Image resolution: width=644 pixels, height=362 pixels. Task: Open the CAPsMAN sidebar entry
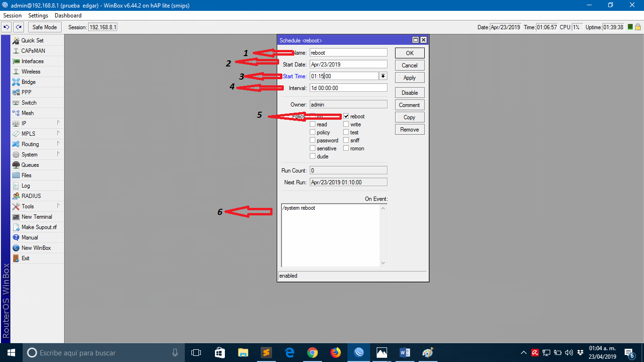tap(33, 51)
